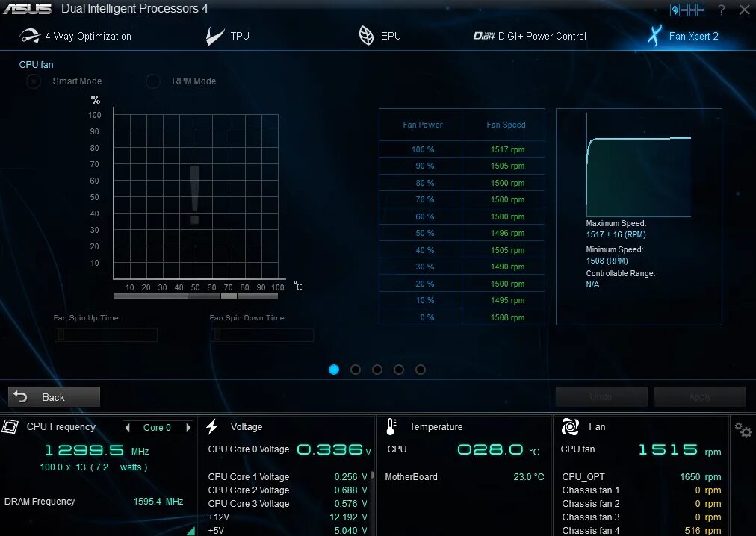Click the 0 % fan power row
The width and height of the screenshot is (756, 536).
462,317
